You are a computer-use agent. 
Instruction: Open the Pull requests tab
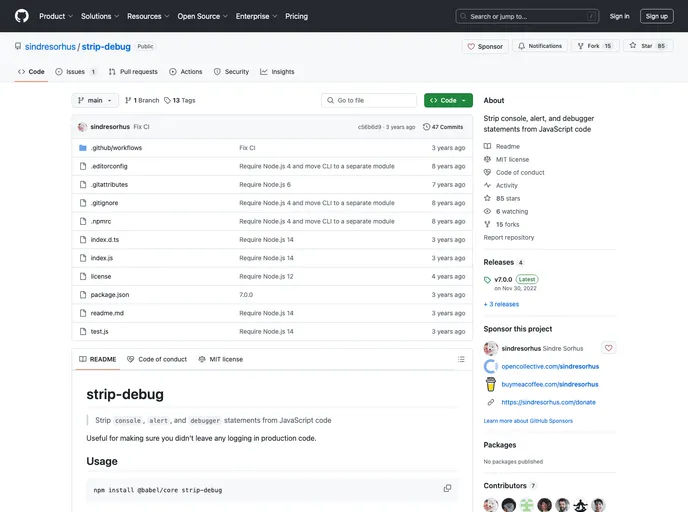133,72
